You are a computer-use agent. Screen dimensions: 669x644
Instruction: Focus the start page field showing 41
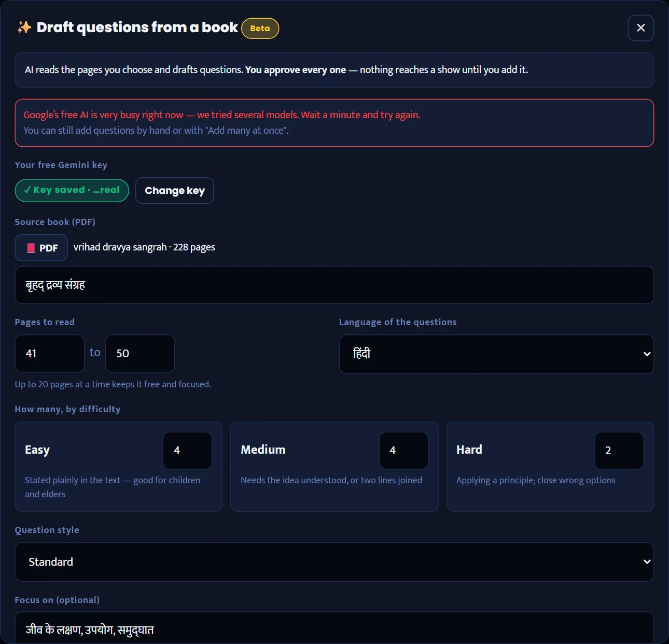50,353
